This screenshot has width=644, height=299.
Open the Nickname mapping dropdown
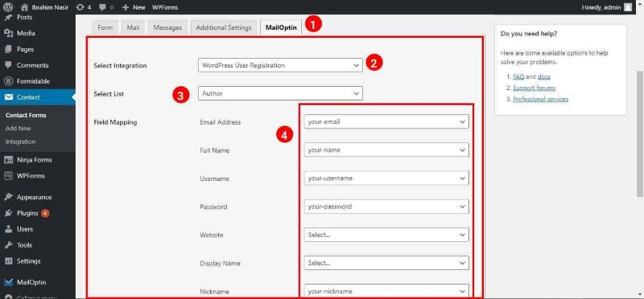pyautogui.click(x=386, y=291)
